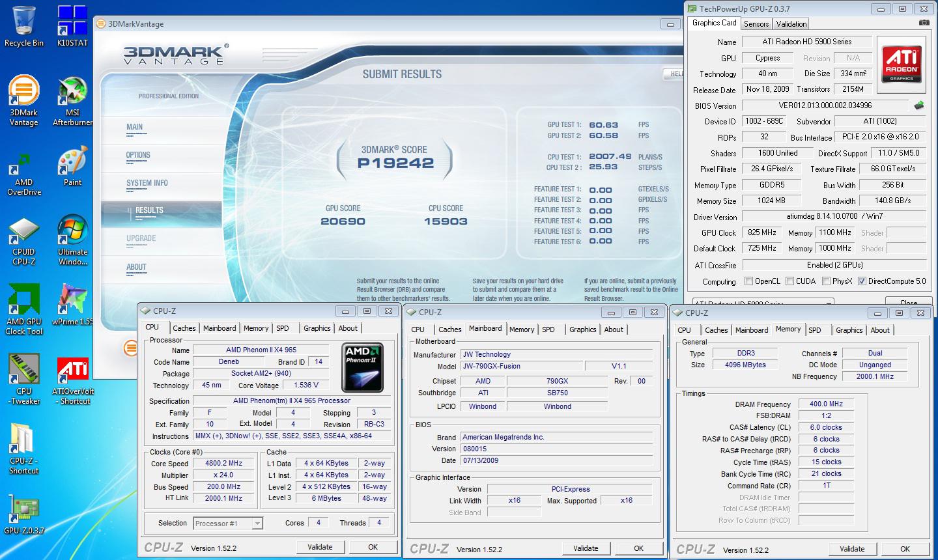Click the AMD Phenom II logo in CPU-Z
The height and width of the screenshot is (560, 938).
coord(363,367)
